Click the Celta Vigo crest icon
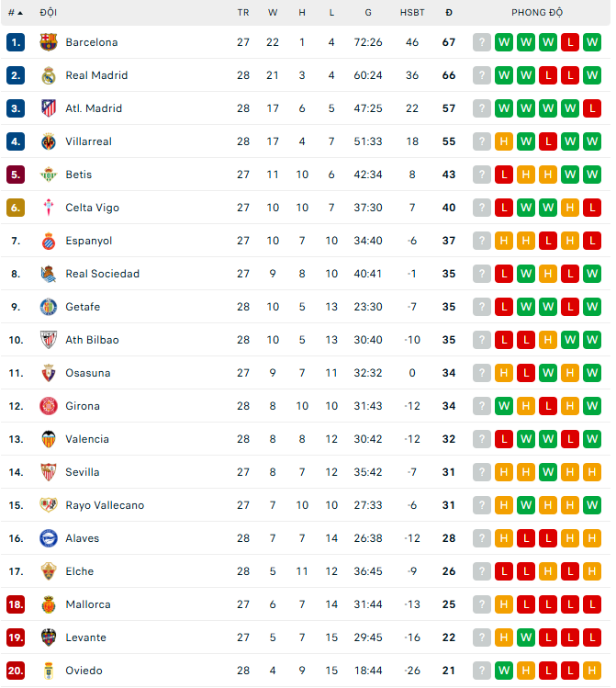Viewport: 616px width, 688px height. point(49,208)
